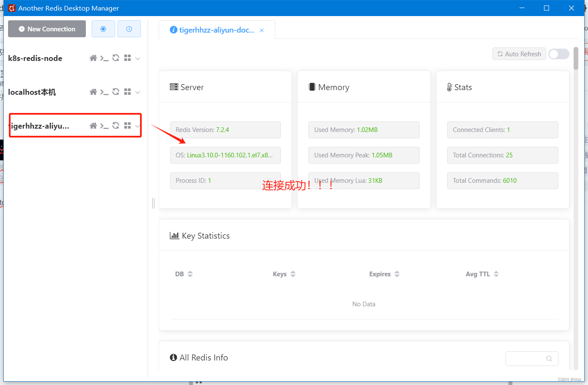Click the Redis Version 7.2.4 field
This screenshot has height=385, width=588.
tap(225, 130)
